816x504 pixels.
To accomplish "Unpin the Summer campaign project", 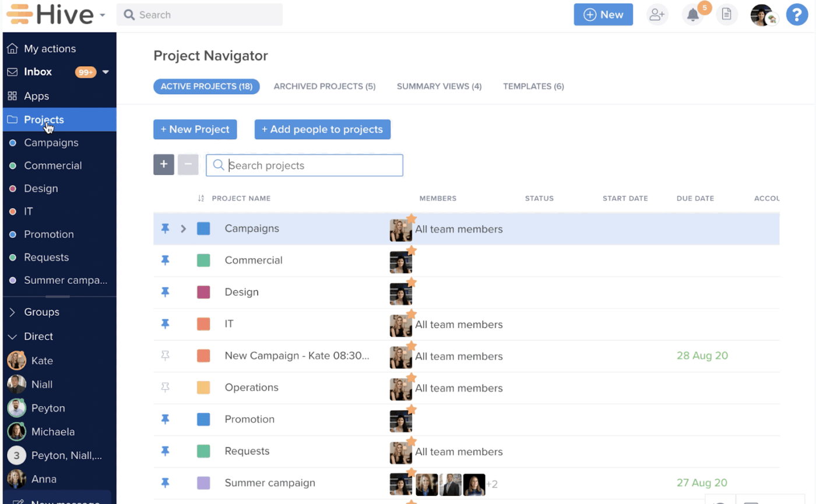I will click(166, 482).
